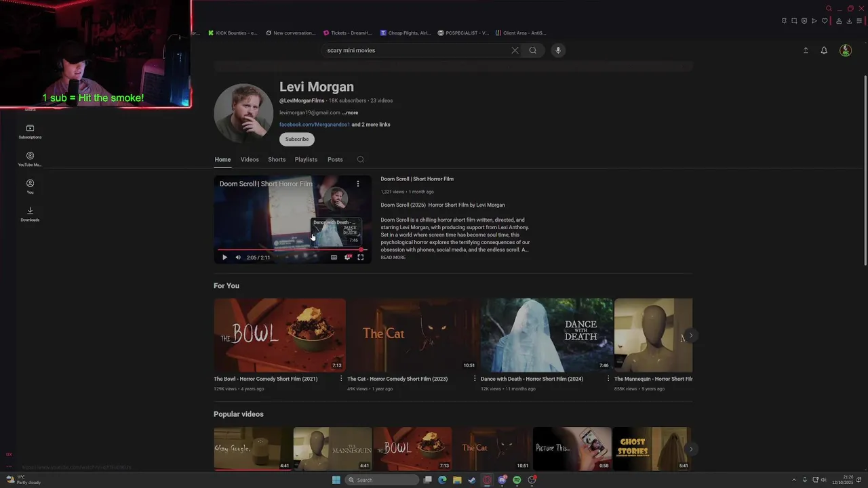
Task: Clear the search text with the X icon
Action: coord(515,50)
